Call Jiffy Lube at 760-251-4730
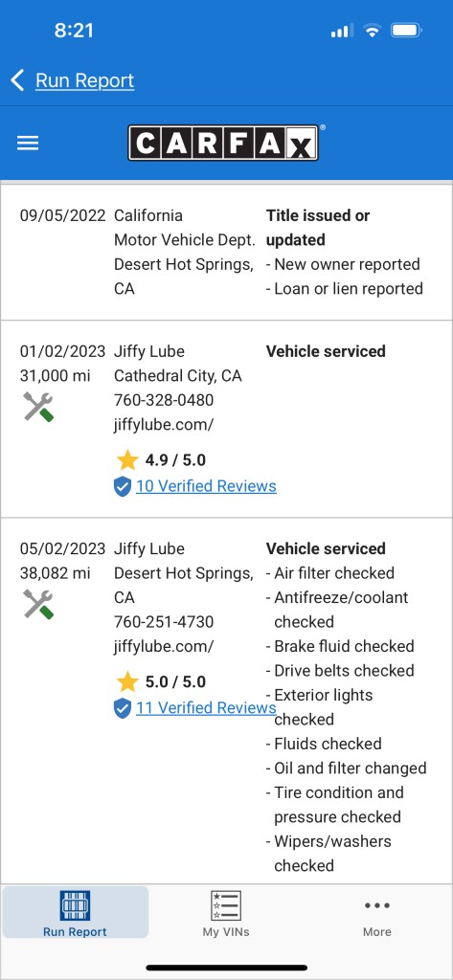This screenshot has width=453, height=980. (x=164, y=622)
